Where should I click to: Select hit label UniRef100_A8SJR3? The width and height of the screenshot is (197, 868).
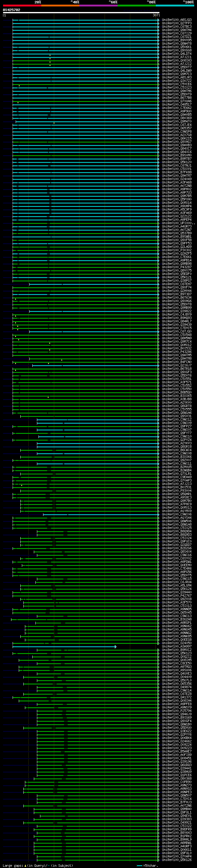click(177, 77)
